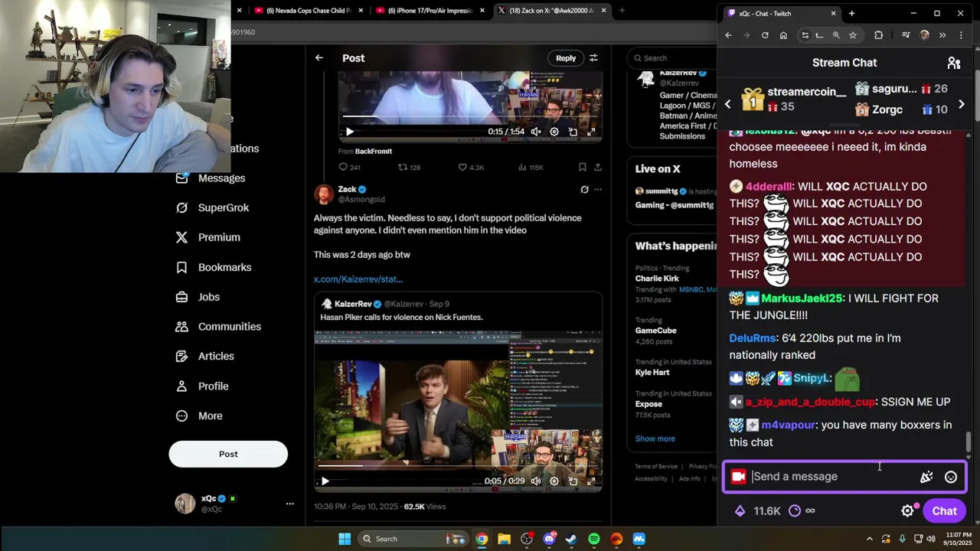Open Chrome extensions puzzle icon in Twitch window
The image size is (980, 551).
click(878, 35)
